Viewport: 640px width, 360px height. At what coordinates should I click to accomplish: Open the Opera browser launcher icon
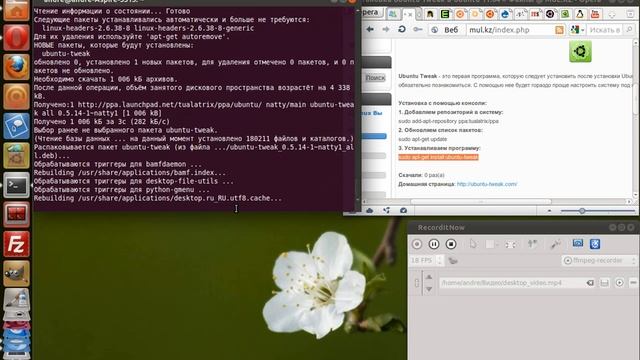(x=16, y=38)
